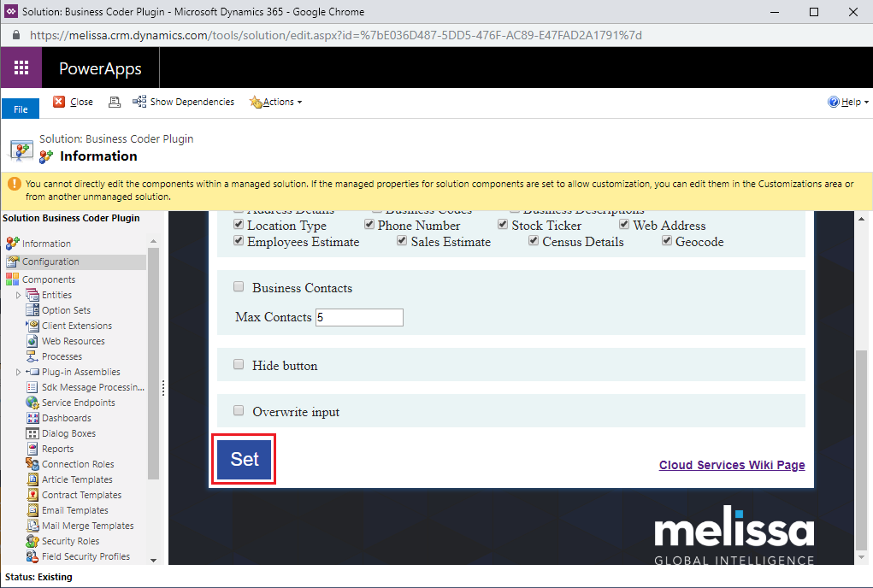The width and height of the screenshot is (873, 588).
Task: Open the Actions dropdown menu
Action: (276, 102)
